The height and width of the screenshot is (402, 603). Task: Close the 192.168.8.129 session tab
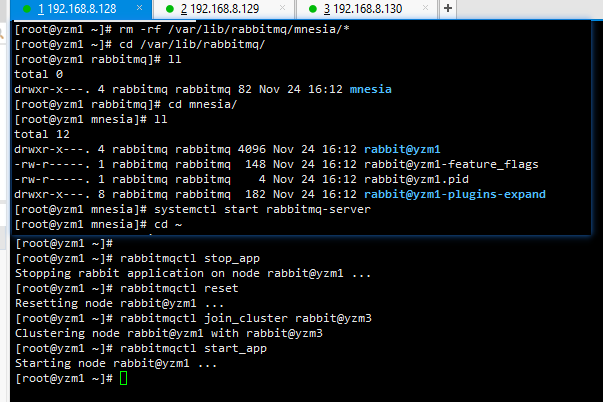pyautogui.click(x=282, y=8)
